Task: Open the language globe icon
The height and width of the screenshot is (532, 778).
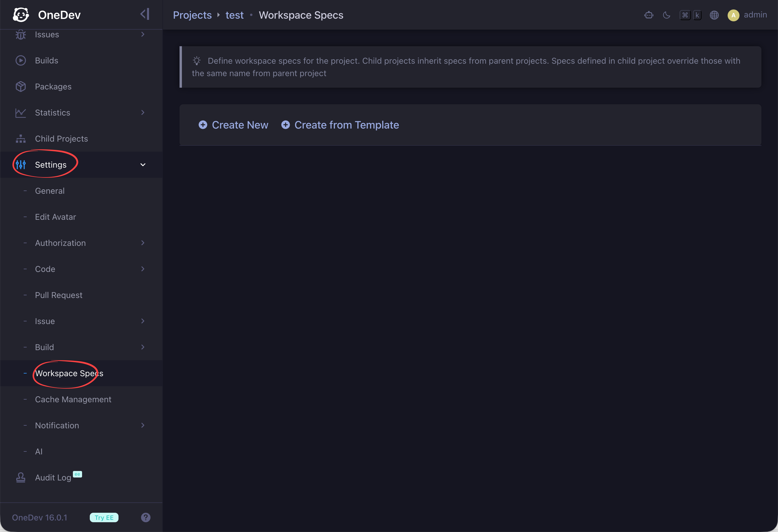Action: click(714, 15)
